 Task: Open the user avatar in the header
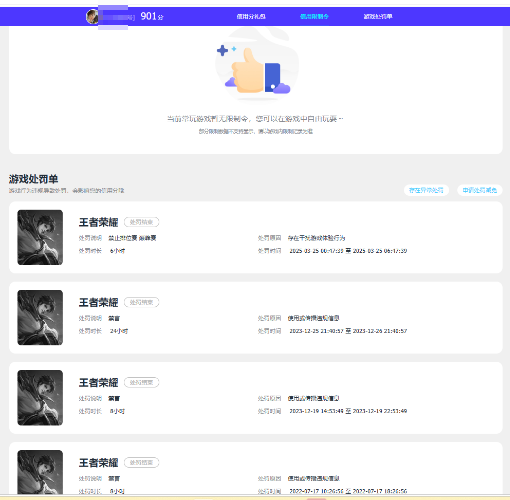92,17
